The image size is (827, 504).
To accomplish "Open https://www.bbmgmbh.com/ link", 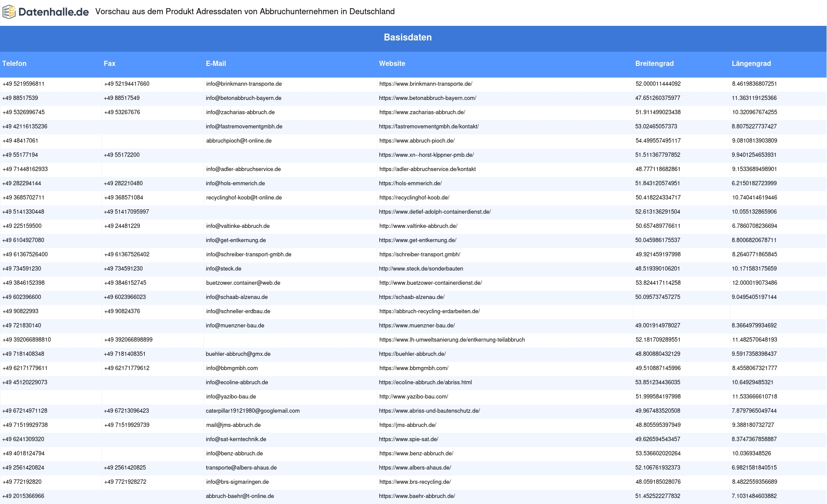I will 414,368.
